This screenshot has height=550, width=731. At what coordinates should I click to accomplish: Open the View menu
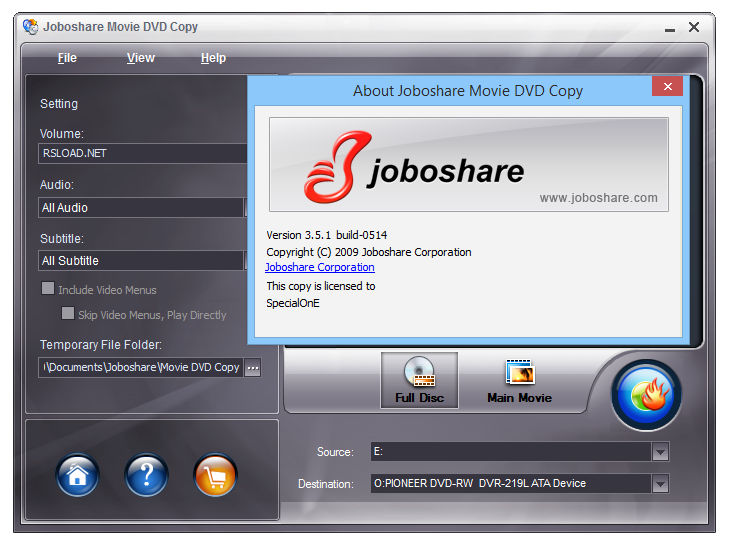(140, 58)
